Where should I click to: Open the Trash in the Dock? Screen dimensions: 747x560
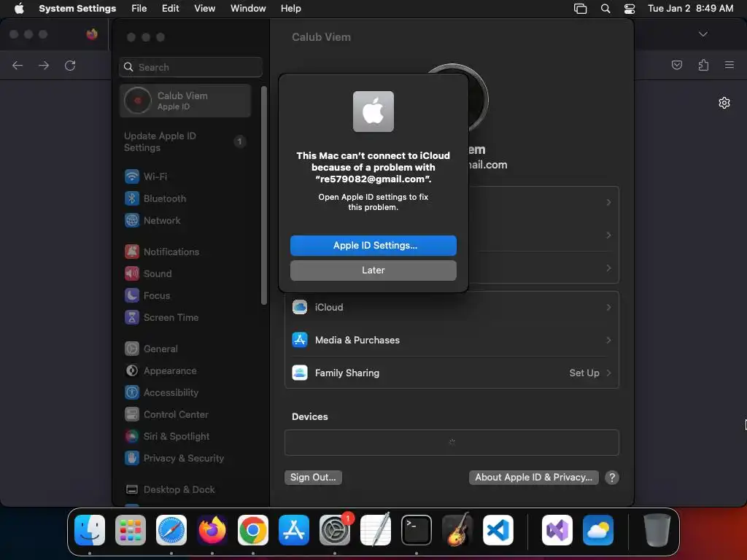coord(657,530)
